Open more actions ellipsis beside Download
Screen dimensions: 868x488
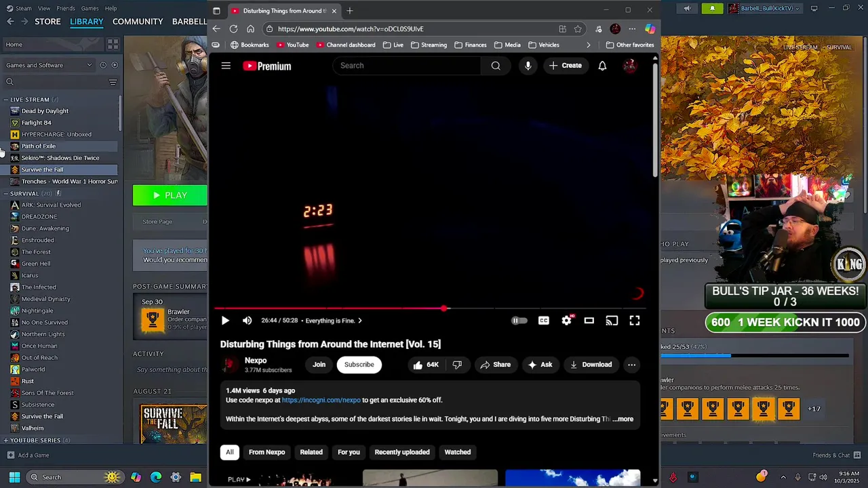[631, 365]
